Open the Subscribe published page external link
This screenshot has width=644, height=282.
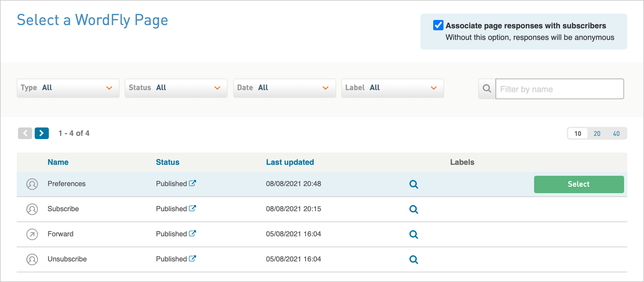192,208
